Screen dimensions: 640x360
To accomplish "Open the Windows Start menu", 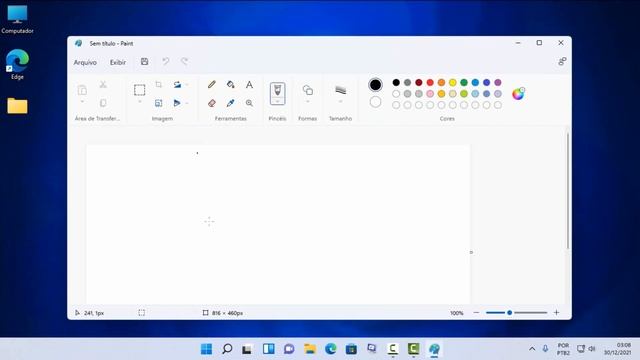I will coord(207,349).
